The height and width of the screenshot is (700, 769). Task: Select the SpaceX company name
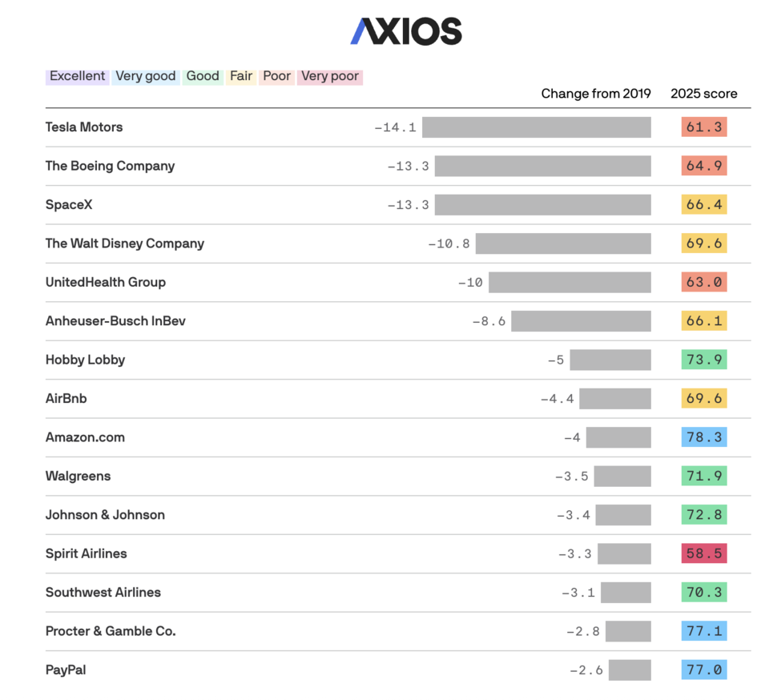click(69, 204)
